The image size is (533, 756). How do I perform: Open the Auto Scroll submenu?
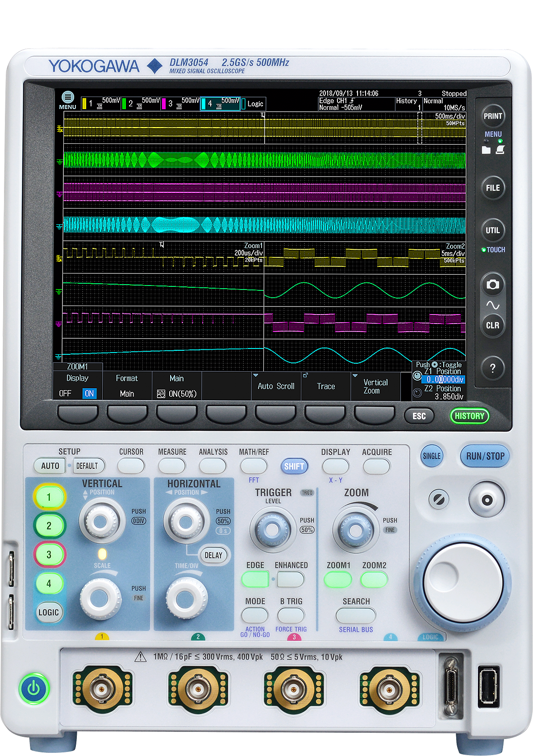276,386
